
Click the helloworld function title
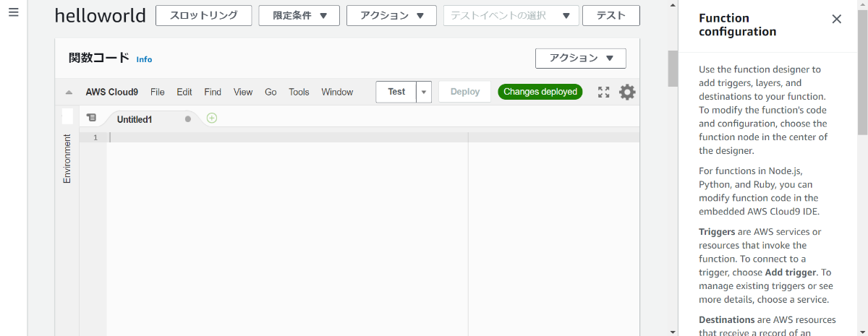click(100, 15)
